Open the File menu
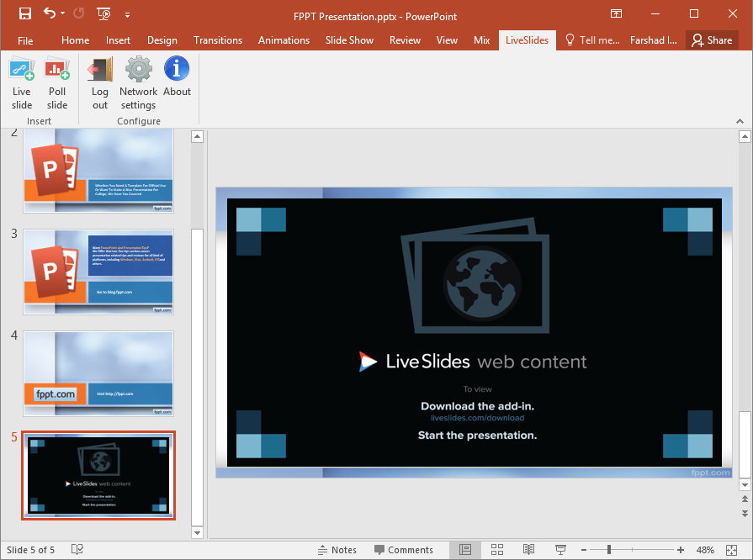The width and height of the screenshot is (753, 560). (25, 40)
